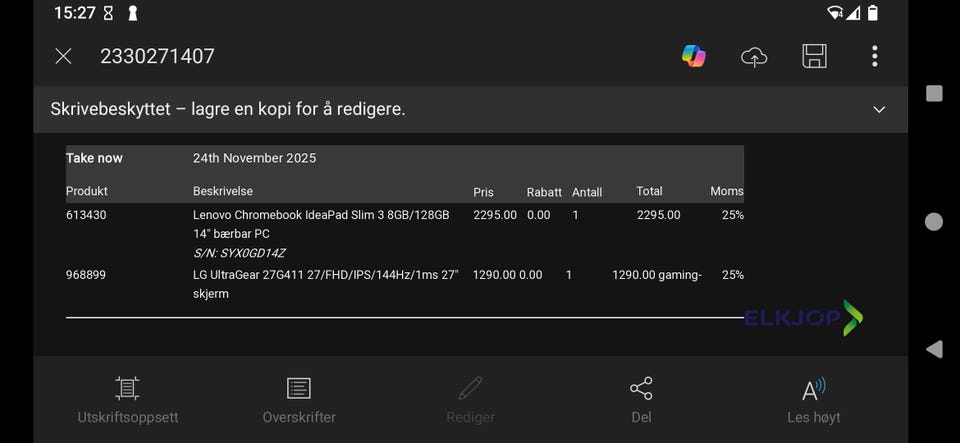Viewport: 960px width, 443px height.
Task: Tap the Rabatt column header
Action: pyautogui.click(x=544, y=193)
